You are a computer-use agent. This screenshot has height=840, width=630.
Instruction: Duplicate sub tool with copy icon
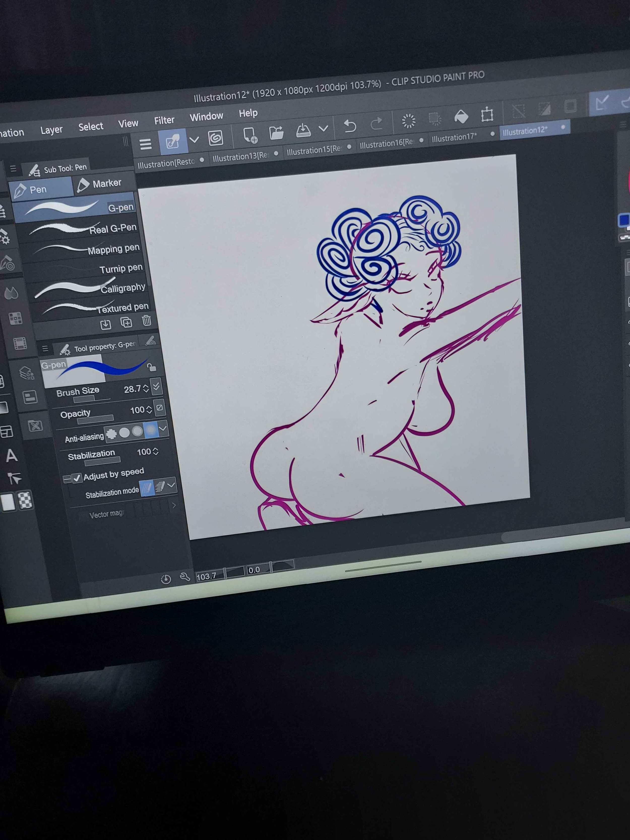(x=126, y=322)
